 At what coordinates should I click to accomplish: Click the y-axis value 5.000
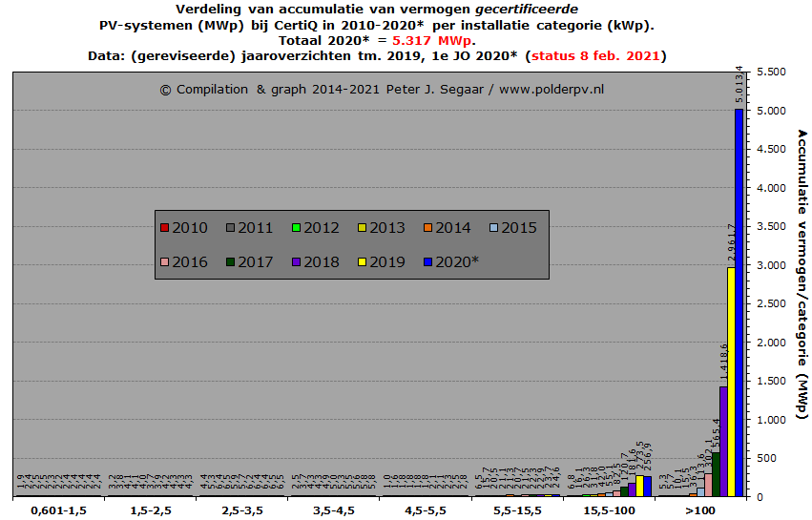[771, 111]
